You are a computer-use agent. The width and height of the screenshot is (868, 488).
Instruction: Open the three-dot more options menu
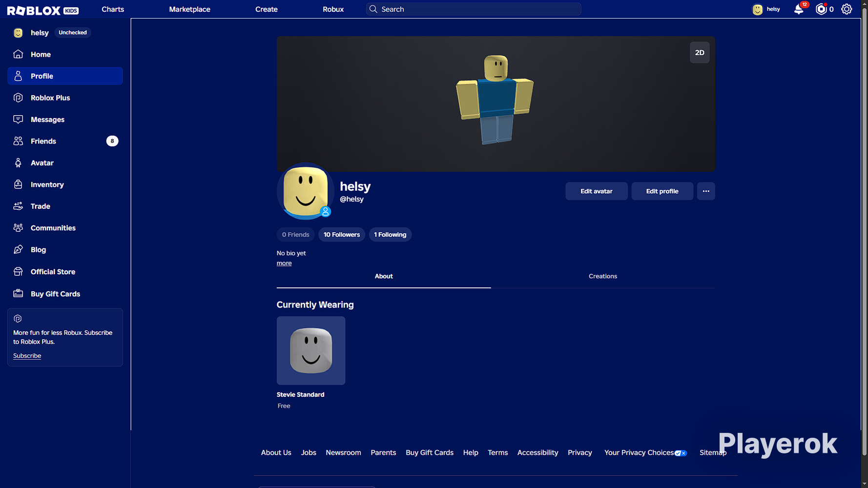[706, 191]
